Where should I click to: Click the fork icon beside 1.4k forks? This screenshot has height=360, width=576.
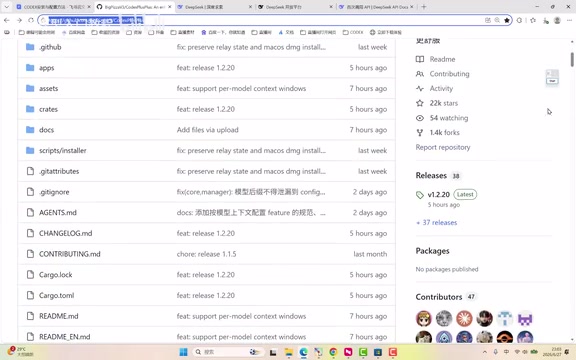coord(420,133)
